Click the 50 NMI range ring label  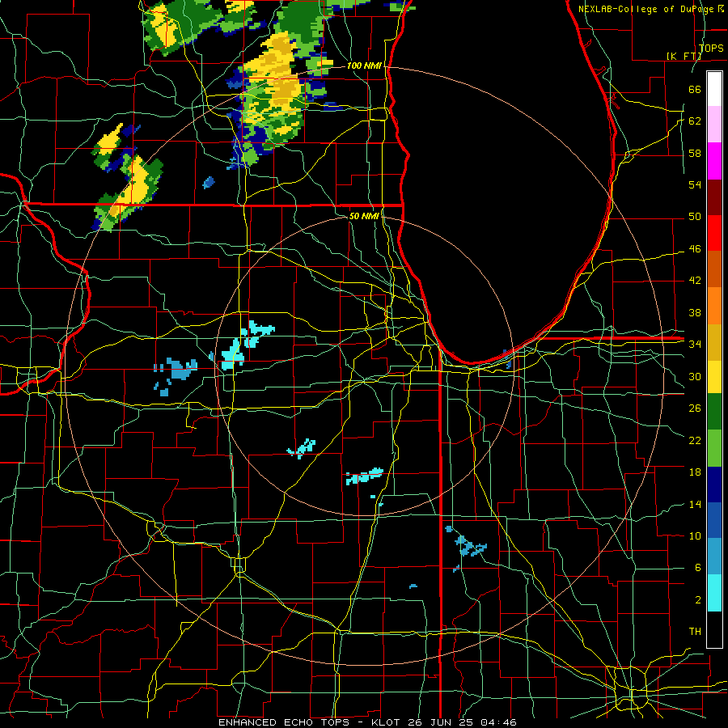click(364, 216)
